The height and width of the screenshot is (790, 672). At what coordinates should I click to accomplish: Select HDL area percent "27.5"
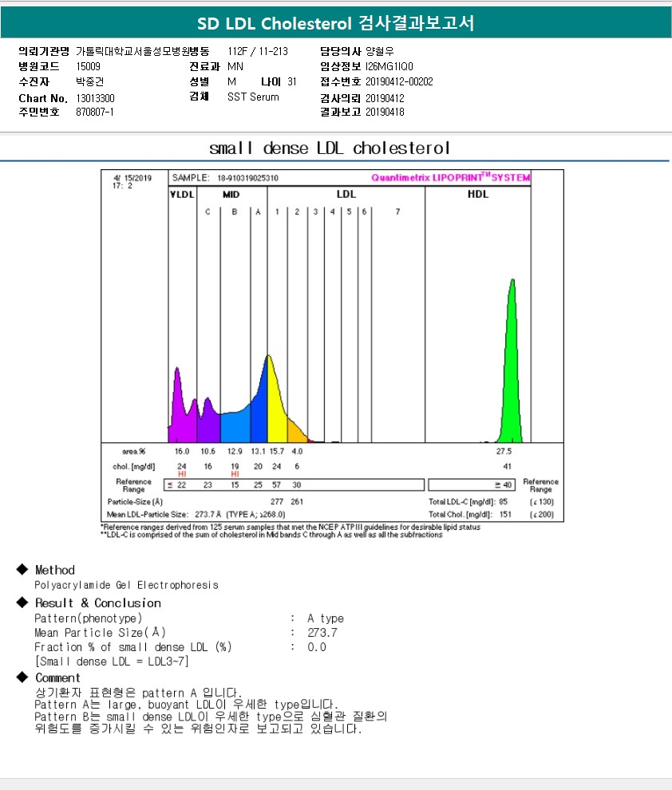pos(504,452)
